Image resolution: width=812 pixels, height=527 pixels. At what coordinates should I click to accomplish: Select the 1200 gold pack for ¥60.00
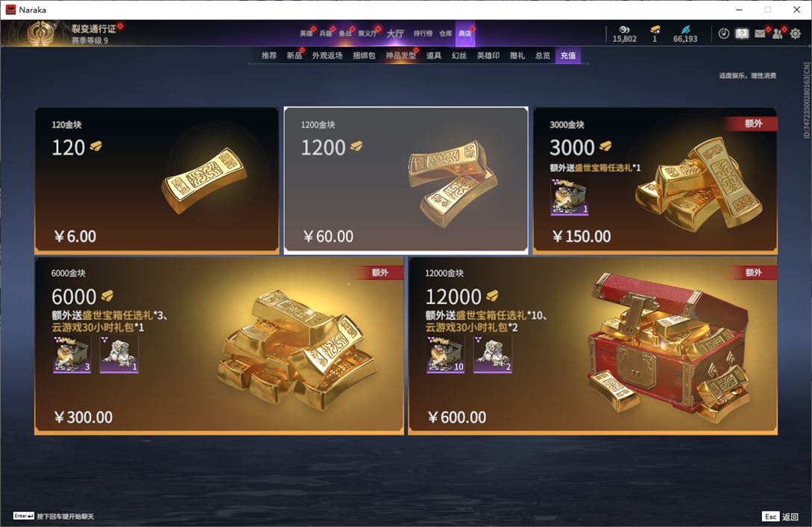tap(406, 180)
